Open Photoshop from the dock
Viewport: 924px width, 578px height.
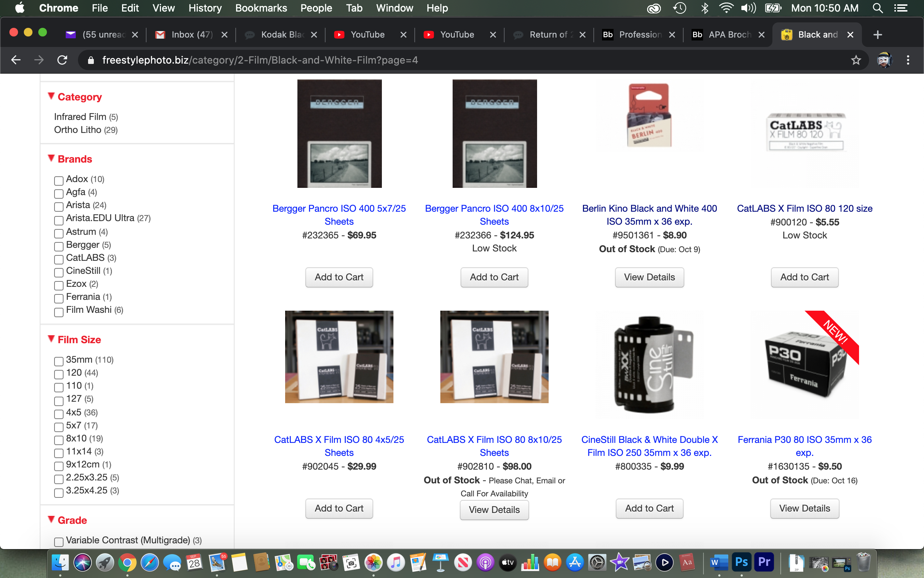tap(741, 562)
